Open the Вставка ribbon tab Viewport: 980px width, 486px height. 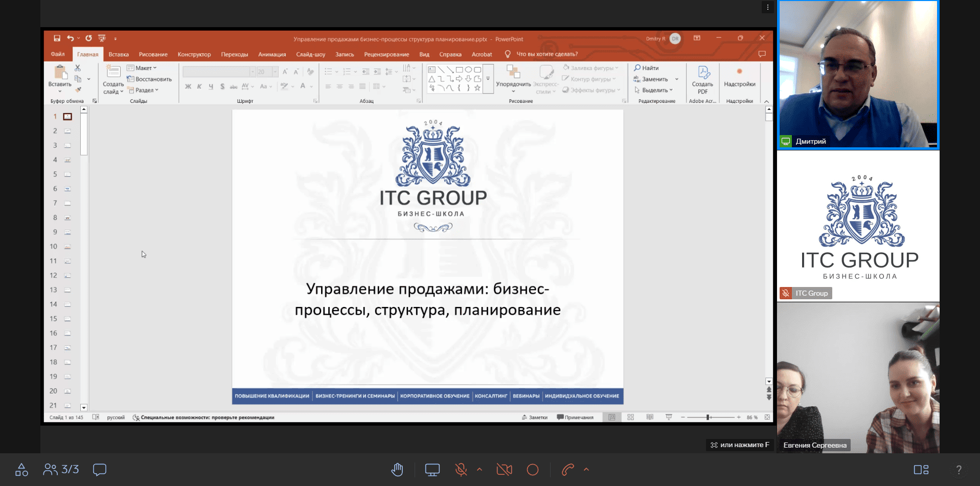119,54
